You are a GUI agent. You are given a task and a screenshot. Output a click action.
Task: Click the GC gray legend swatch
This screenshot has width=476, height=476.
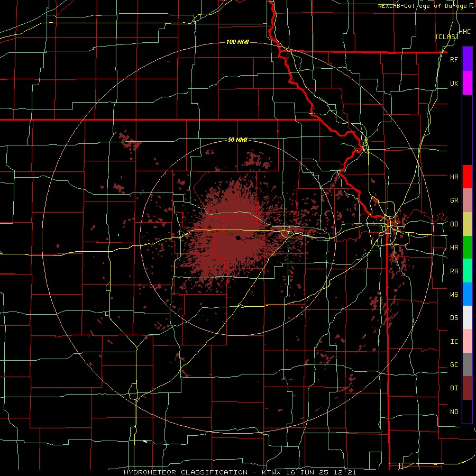[x=467, y=364]
